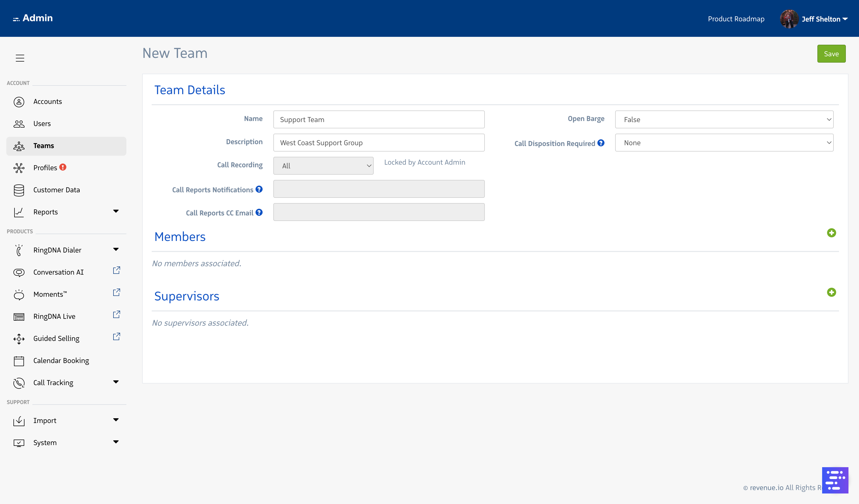Open Customer Data sidebar item
859x504 pixels.
point(57,190)
